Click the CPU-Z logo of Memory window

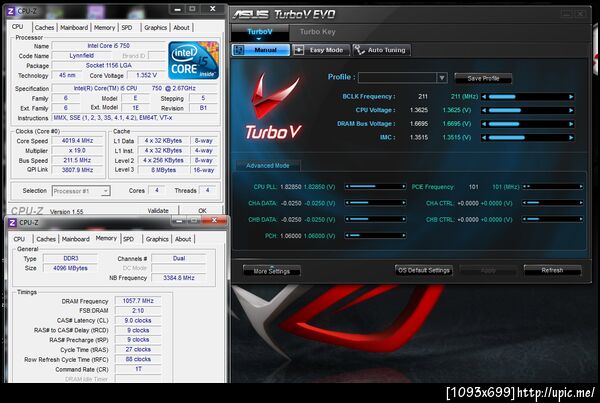point(13,223)
